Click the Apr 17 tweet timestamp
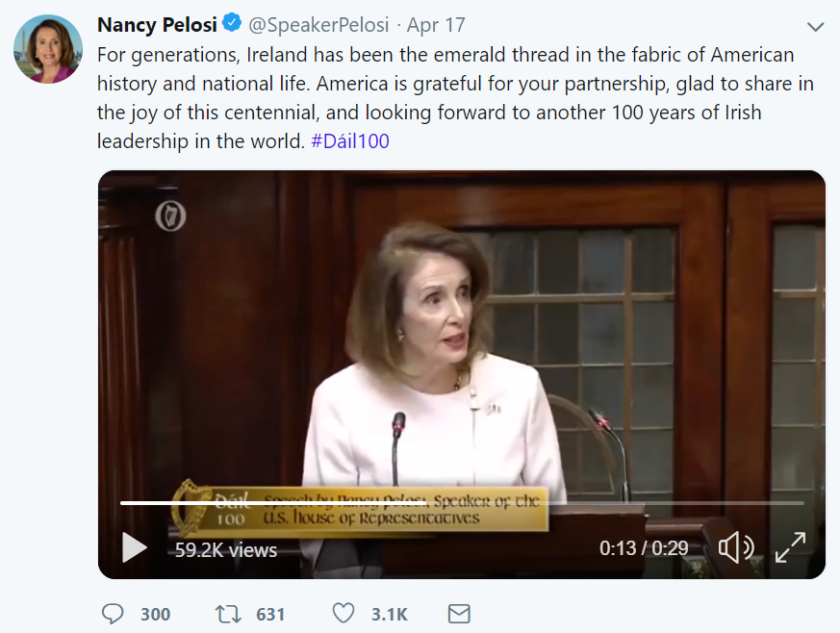The width and height of the screenshot is (840, 633). tap(436, 25)
